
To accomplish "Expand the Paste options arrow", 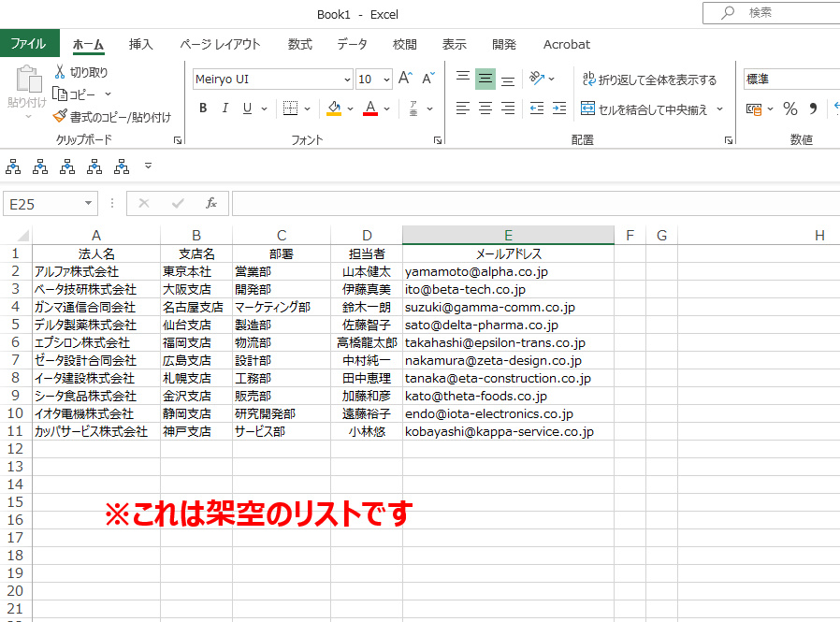I will [x=28, y=116].
